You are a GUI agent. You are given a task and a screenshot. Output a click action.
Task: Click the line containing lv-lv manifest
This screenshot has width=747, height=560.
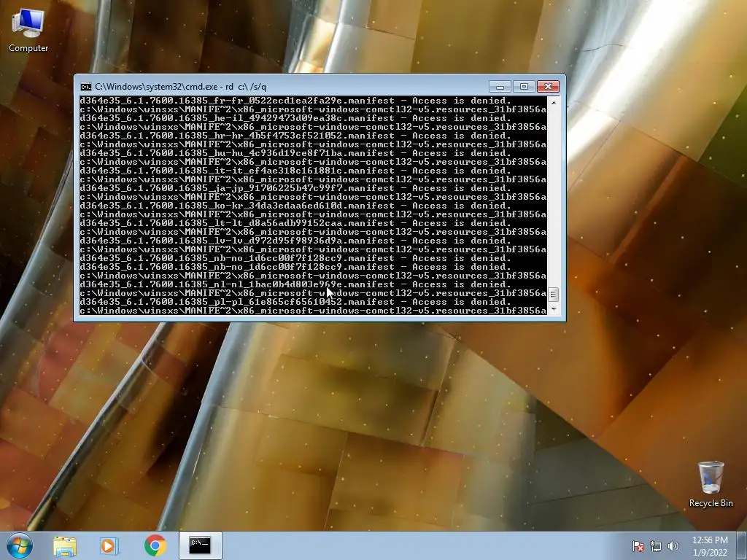pyautogui.click(x=295, y=241)
